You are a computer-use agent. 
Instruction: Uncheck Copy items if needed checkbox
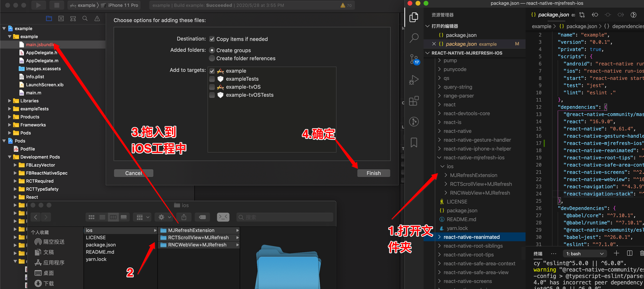[212, 39]
